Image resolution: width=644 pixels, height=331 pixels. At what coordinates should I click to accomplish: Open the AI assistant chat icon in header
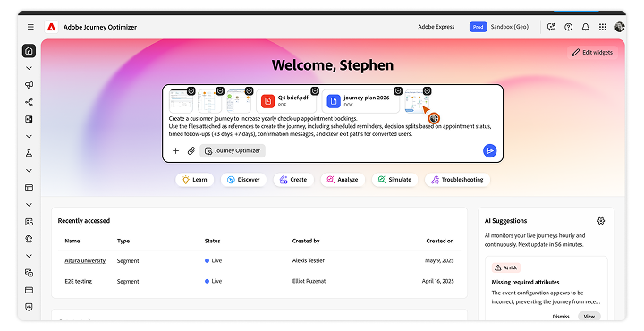[551, 27]
